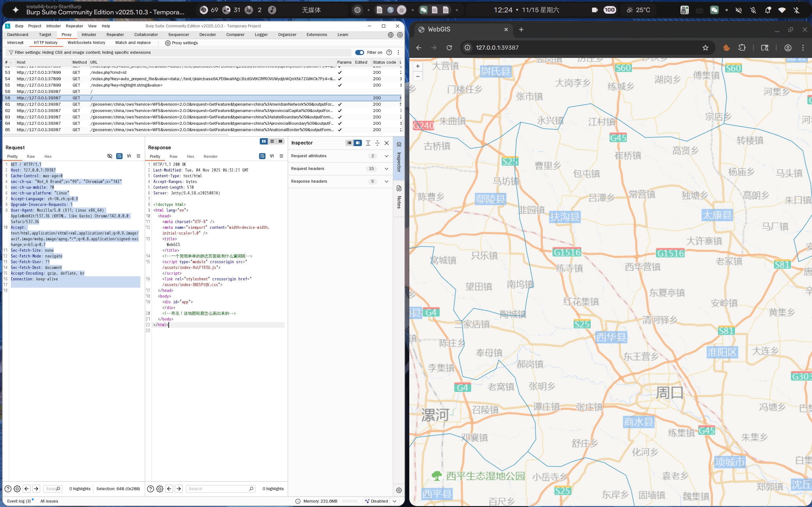Turn off the Filter on switch
Viewport: 812px width, 507px height.
coord(360,52)
